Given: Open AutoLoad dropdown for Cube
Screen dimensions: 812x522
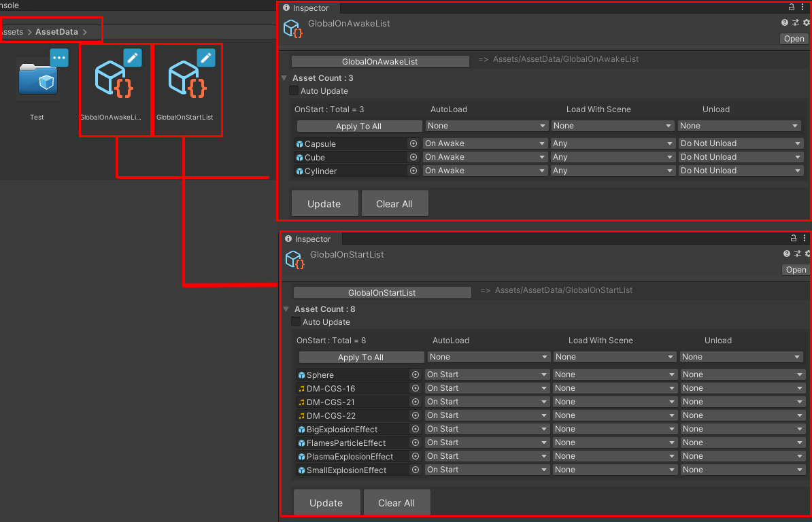Looking at the screenshot, I should click(486, 158).
